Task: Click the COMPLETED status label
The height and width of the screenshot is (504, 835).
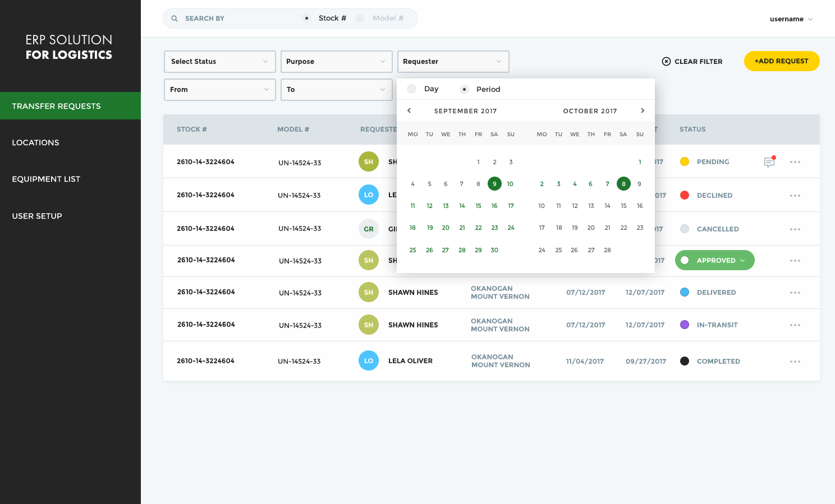Action: pyautogui.click(x=718, y=362)
